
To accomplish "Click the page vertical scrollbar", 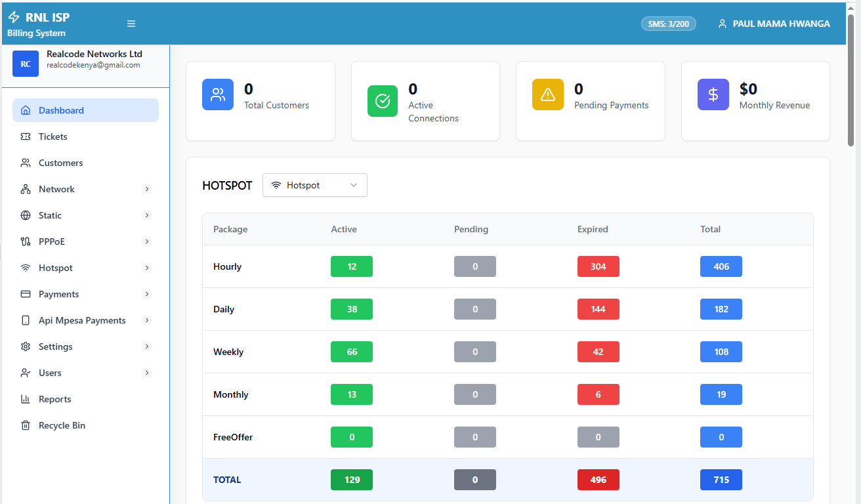I will coord(850,79).
